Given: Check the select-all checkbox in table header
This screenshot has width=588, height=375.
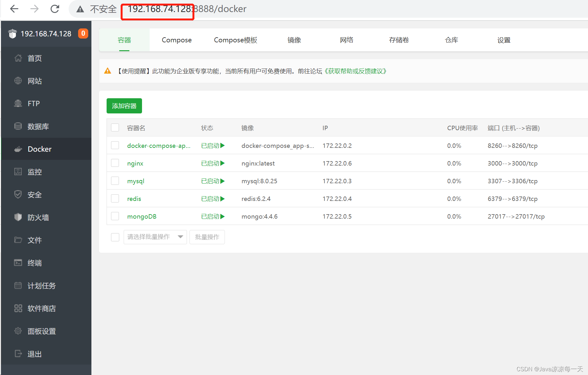Looking at the screenshot, I should tap(115, 127).
